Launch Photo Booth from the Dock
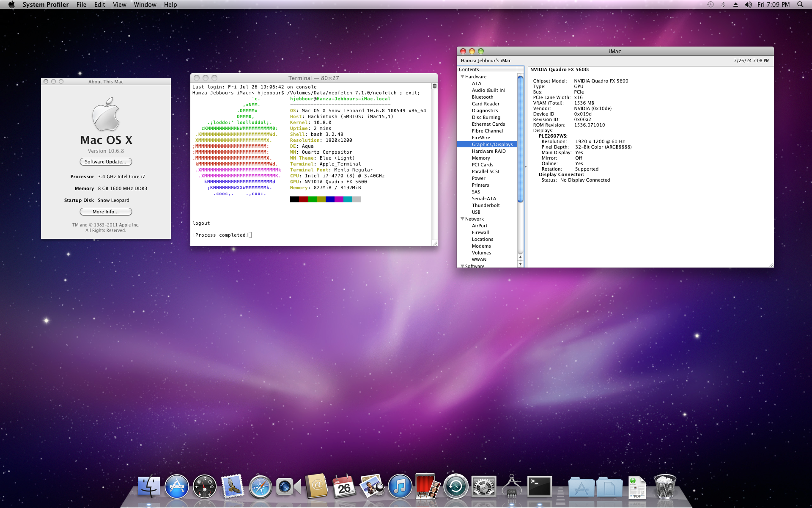 coord(427,486)
